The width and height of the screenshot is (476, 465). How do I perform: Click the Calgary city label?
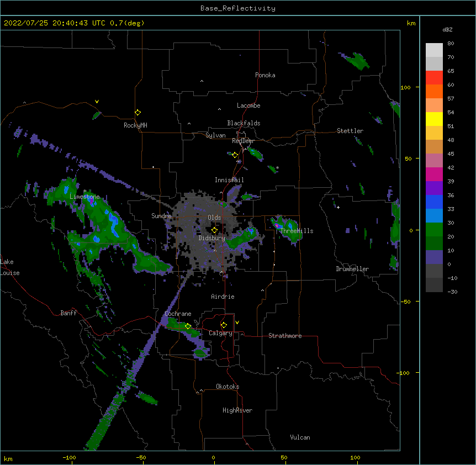[x=220, y=333]
